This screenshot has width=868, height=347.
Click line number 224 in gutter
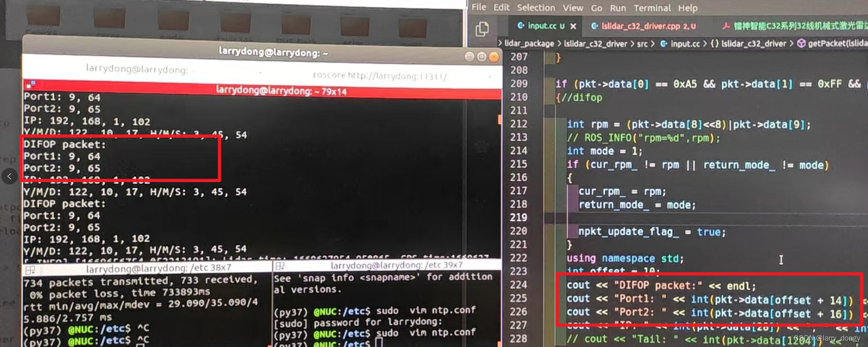[x=519, y=285]
